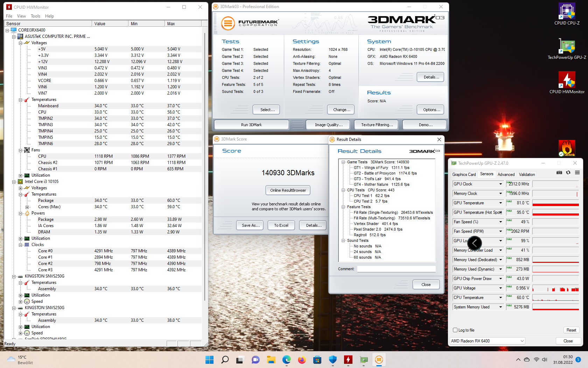The height and width of the screenshot is (368, 588).
Task: Collapse Feature Tests in Result Details
Action: tap(343, 207)
